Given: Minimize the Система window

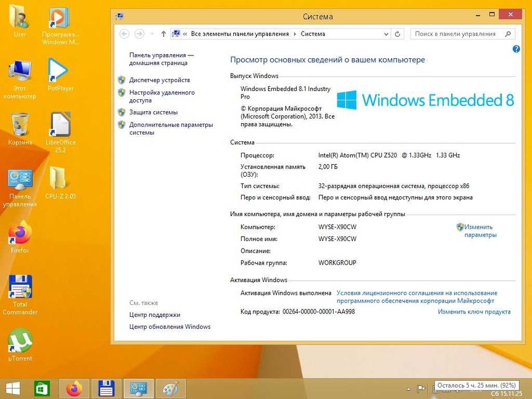Looking at the screenshot, I should point(478,15).
